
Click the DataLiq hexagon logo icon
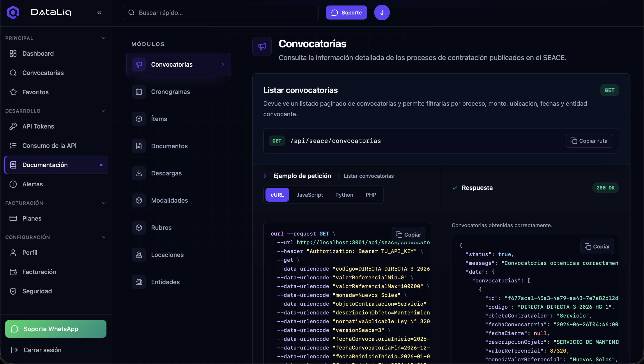click(13, 12)
